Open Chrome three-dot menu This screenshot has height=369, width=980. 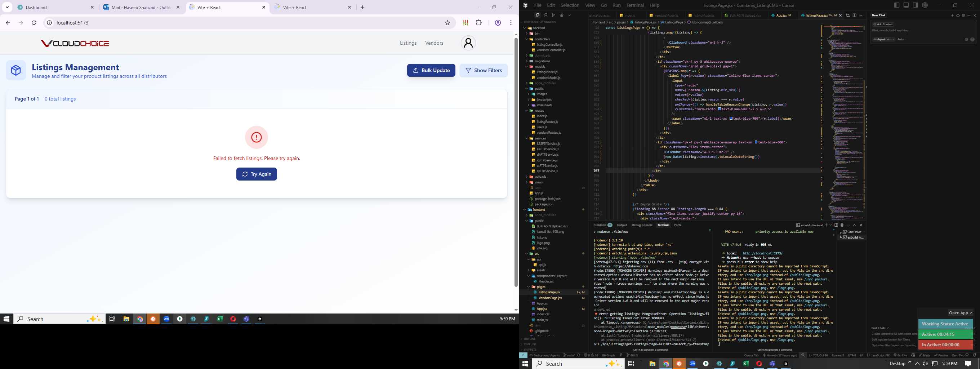click(x=511, y=23)
